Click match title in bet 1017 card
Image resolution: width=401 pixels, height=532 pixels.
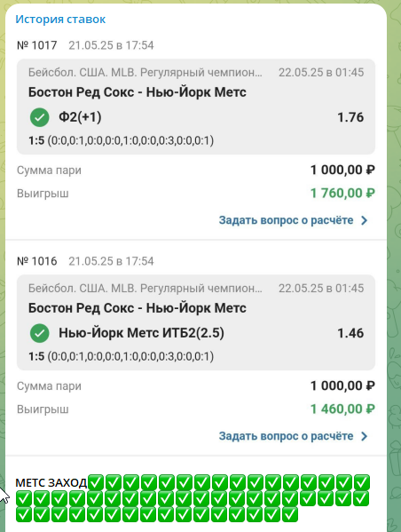(x=138, y=92)
